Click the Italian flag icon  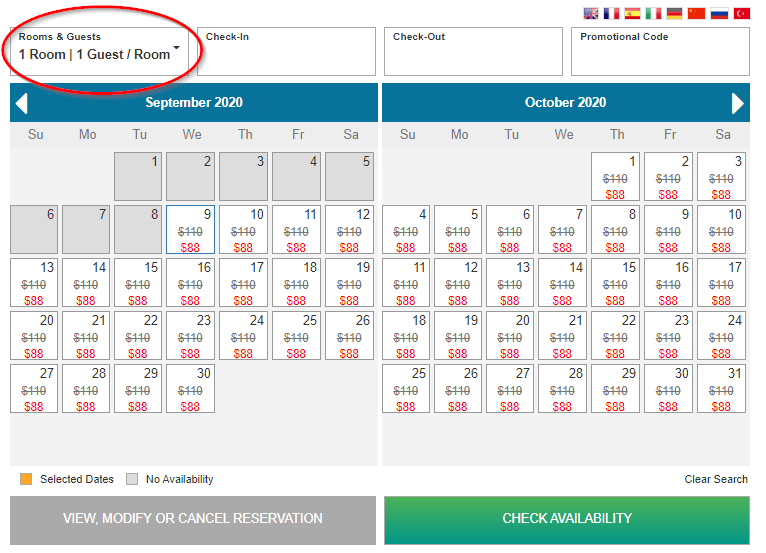(x=654, y=14)
